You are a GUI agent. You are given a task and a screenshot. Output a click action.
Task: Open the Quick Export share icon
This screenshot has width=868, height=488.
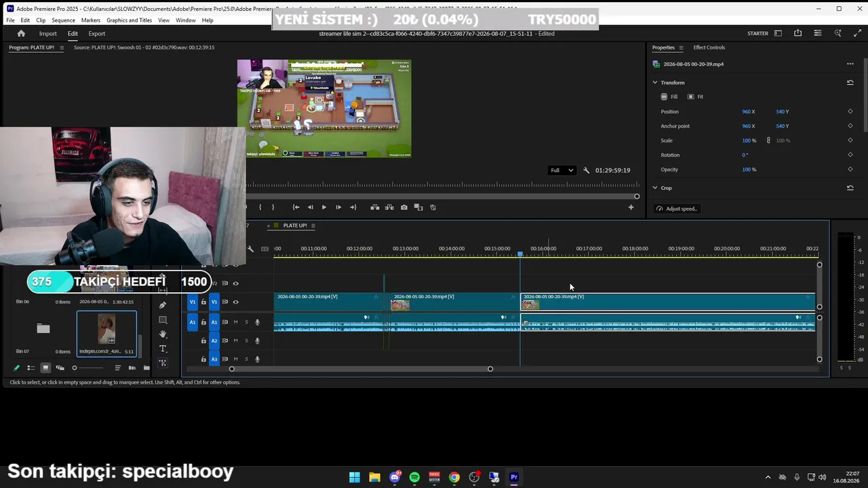tap(797, 33)
